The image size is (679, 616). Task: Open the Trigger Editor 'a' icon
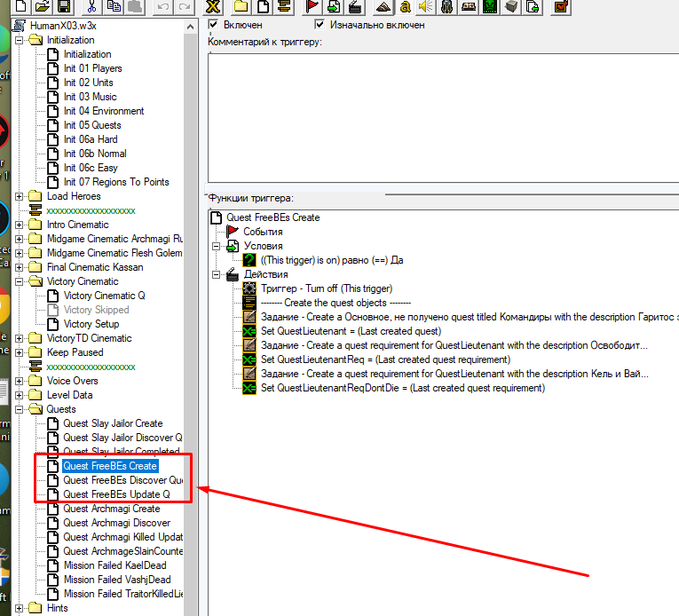[405, 6]
